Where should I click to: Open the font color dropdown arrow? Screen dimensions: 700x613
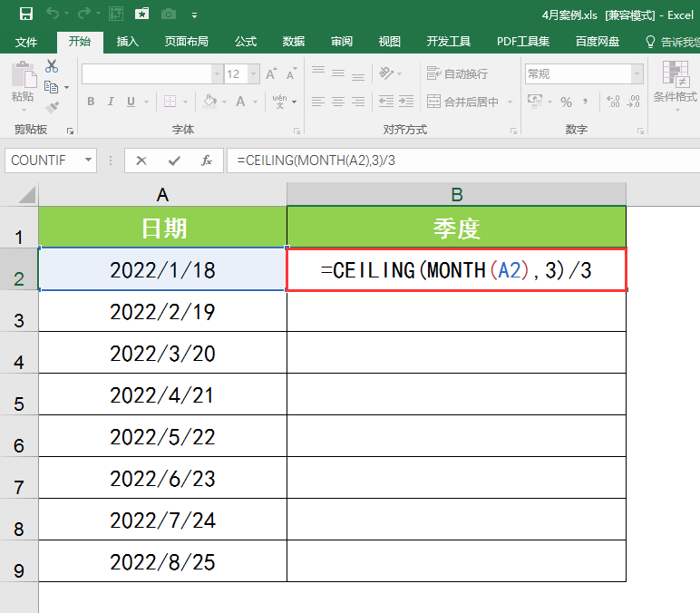(x=256, y=102)
